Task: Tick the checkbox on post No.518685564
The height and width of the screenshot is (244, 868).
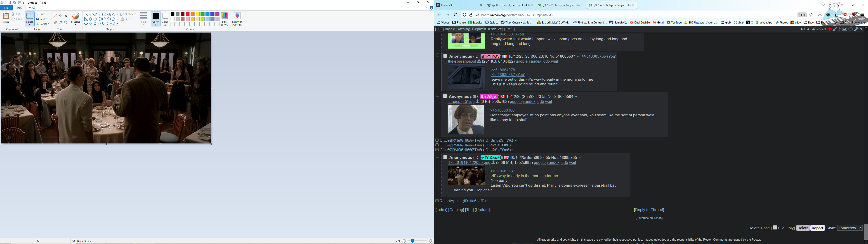Action: 445,96
